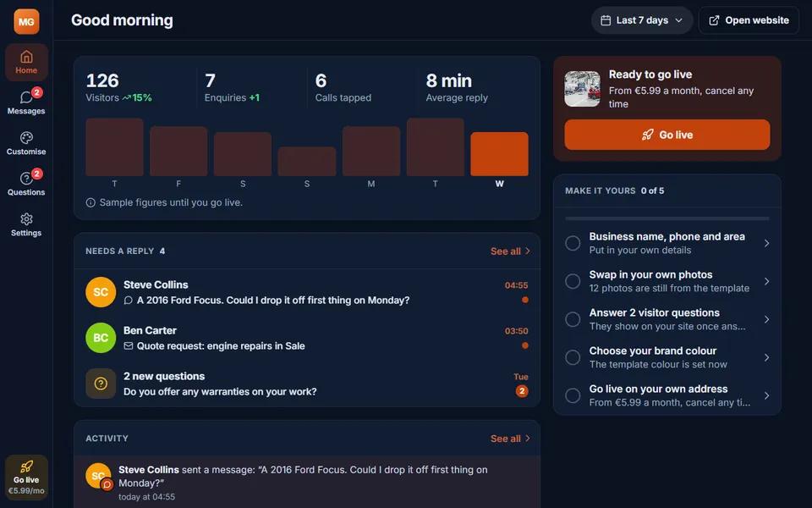The image size is (812, 508).
Task: Open Messages in the sidebar
Action: pyautogui.click(x=26, y=102)
